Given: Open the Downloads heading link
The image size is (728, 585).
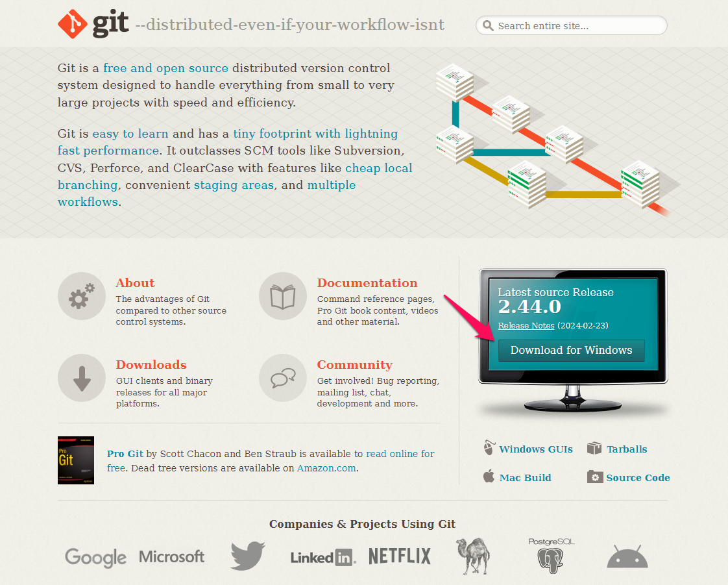Looking at the screenshot, I should click(x=151, y=365).
